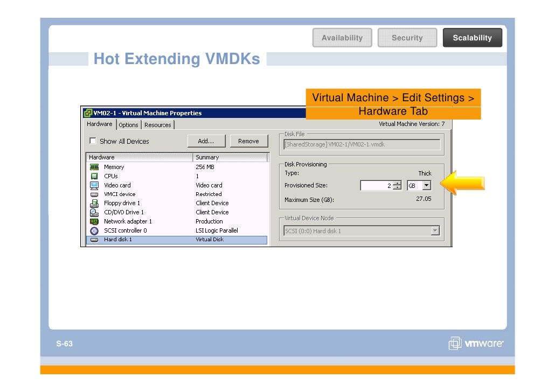Click the SCSI controller 0 icon
The image size is (555, 392).
(94, 230)
